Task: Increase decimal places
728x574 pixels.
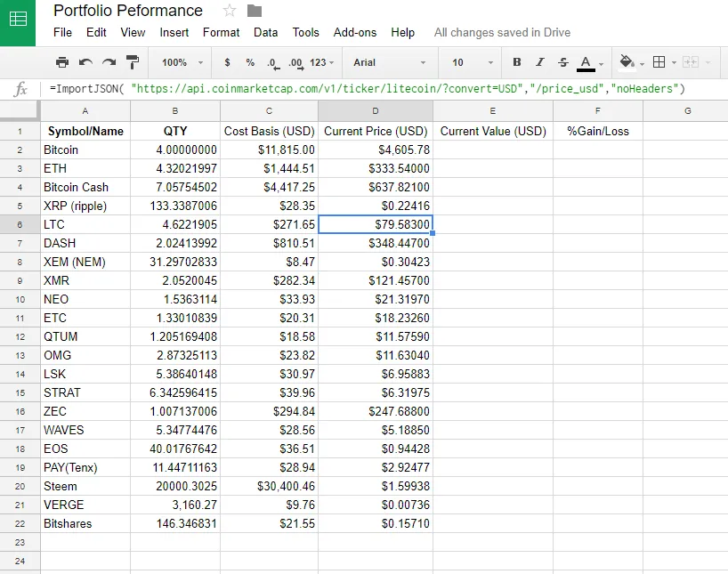Action: coord(295,63)
